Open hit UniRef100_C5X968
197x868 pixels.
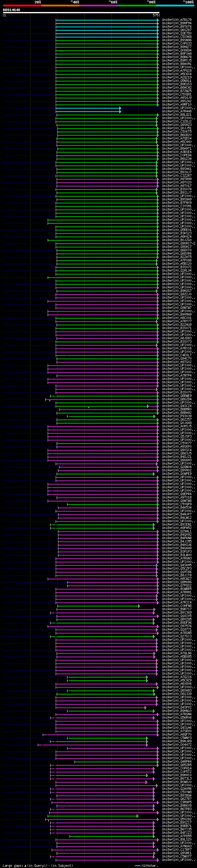(177, 37)
